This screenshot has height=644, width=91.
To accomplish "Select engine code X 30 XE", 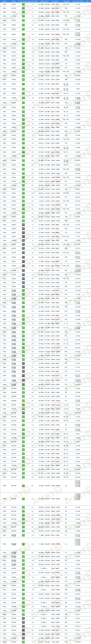I will point(78,409).
